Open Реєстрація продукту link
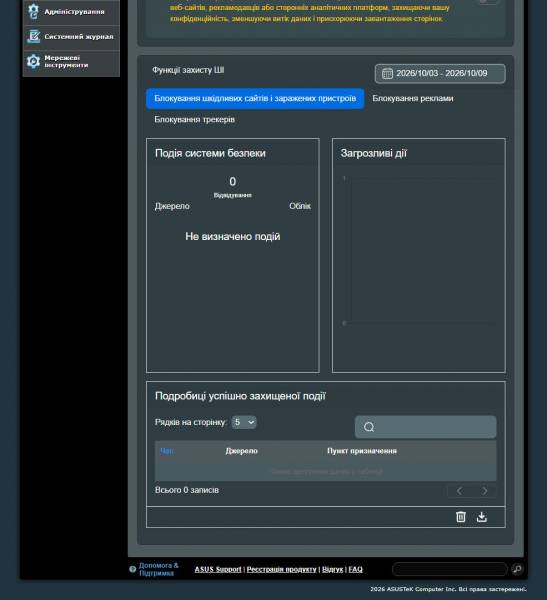Viewport: 547px width, 600px height. click(x=281, y=569)
